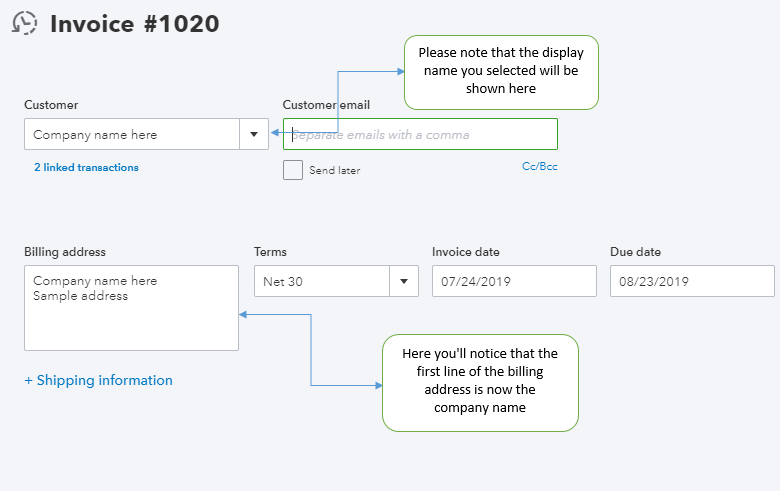
Task: Open the invoice history clock icon
Action: pos(25,24)
